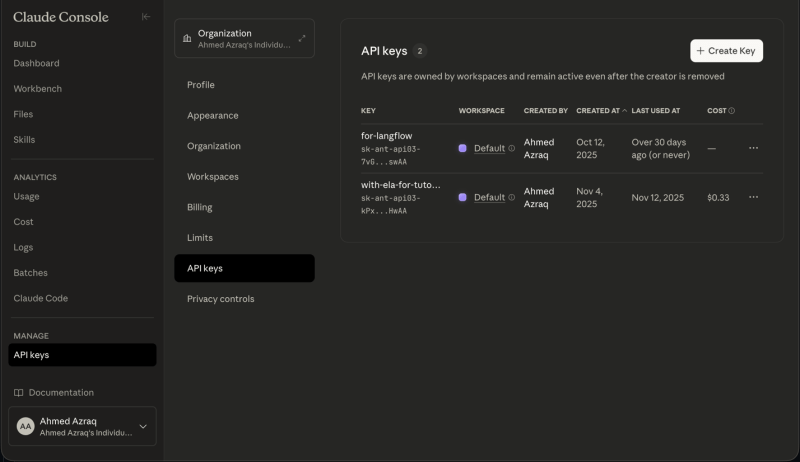Screen dimensions: 800x462
Task: Click the Created At sort arrow
Action: pos(624,111)
